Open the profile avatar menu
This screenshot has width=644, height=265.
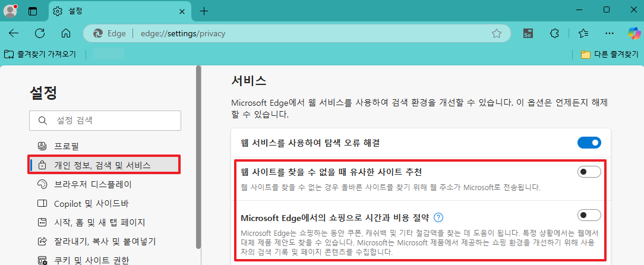pos(10,11)
